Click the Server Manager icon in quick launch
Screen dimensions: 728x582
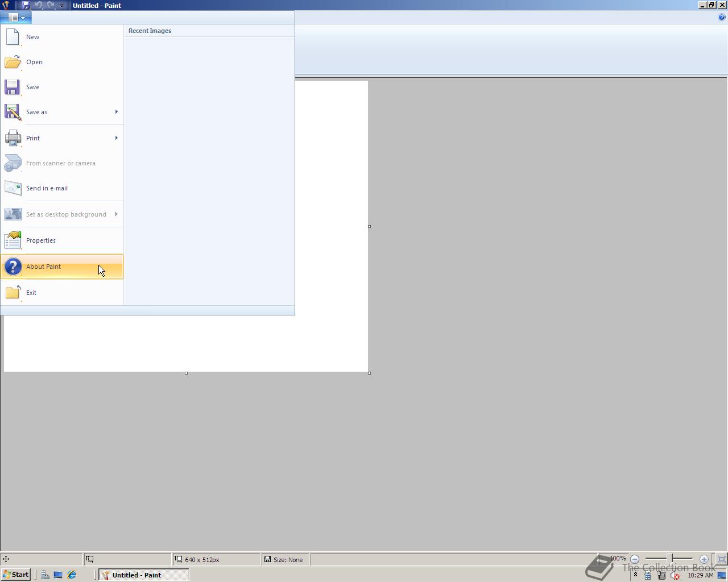click(45, 575)
